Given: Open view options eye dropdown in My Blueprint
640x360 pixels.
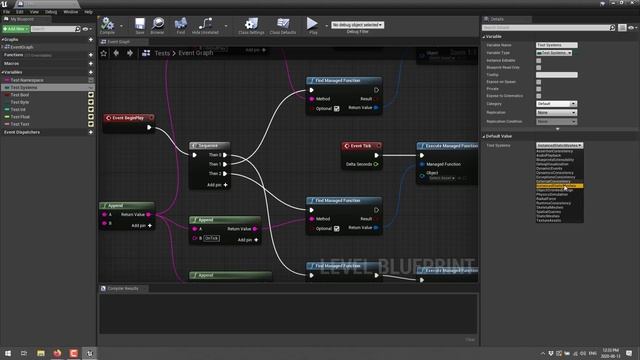Looking at the screenshot, I should pyautogui.click(x=87, y=29).
